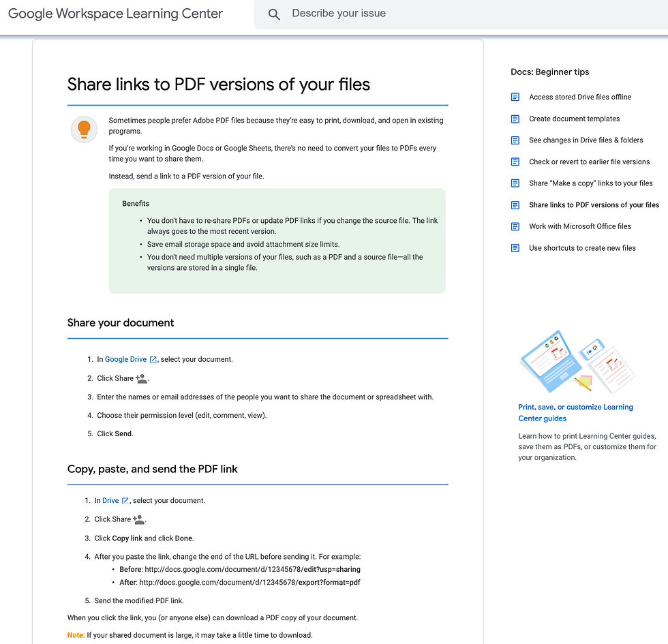Select sidebar 'Share links to PDF versions of your files'
Viewport: 668px width, 644px height.
(x=594, y=205)
